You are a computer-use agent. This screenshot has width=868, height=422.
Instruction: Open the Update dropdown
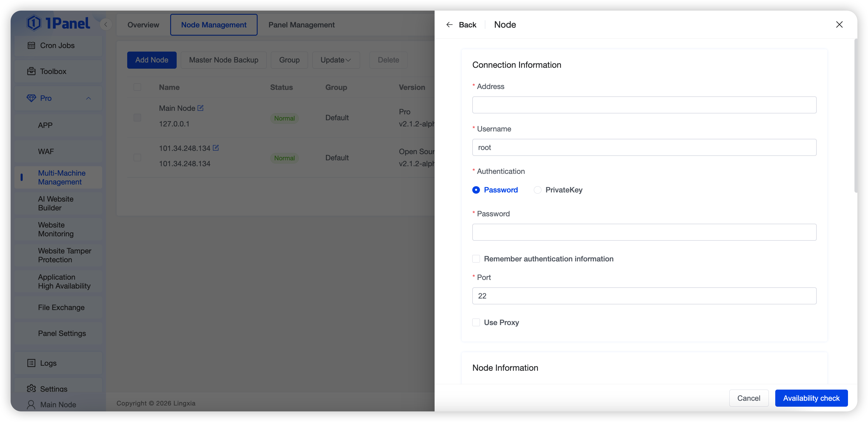click(x=336, y=60)
